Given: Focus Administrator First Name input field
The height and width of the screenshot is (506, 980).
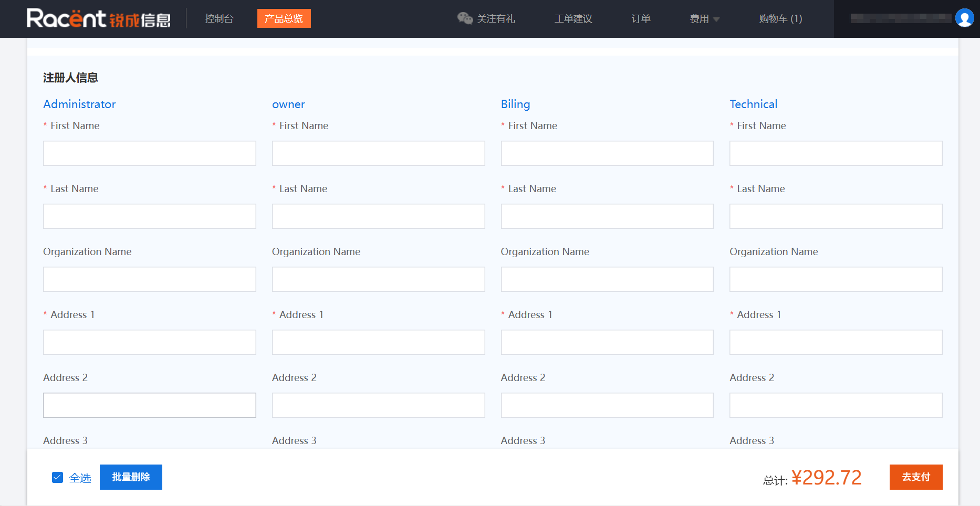Looking at the screenshot, I should [x=150, y=153].
